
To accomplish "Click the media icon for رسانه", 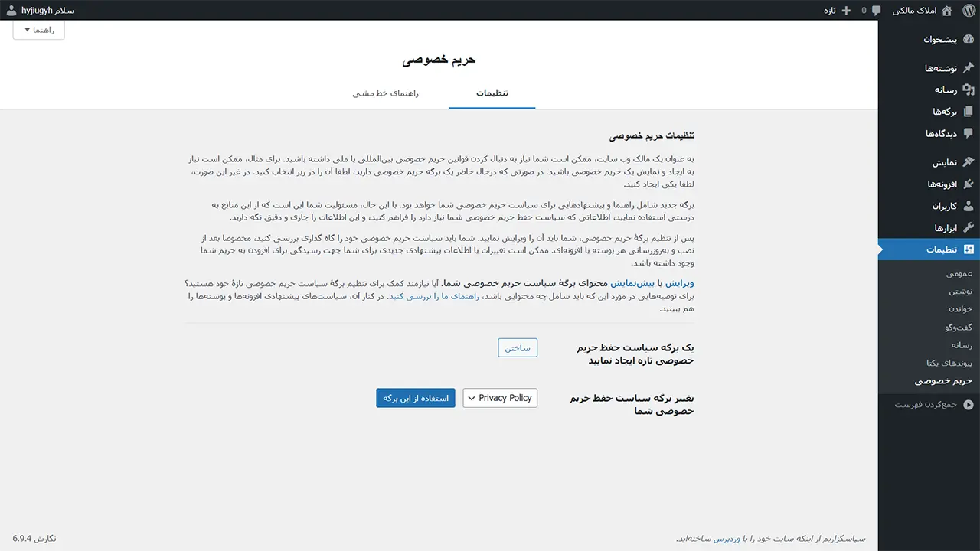I will tap(968, 90).
